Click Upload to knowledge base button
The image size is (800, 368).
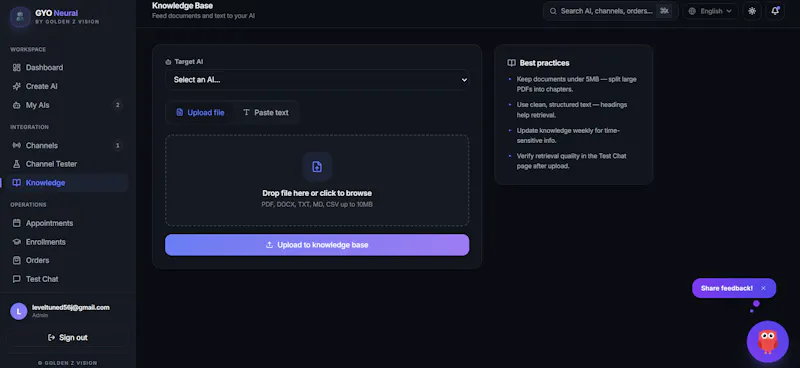(317, 245)
